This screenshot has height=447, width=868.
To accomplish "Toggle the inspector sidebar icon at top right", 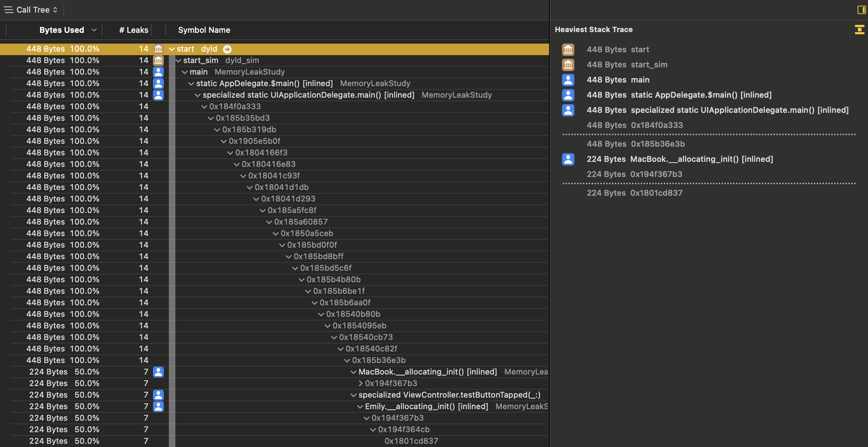I will click(x=862, y=10).
